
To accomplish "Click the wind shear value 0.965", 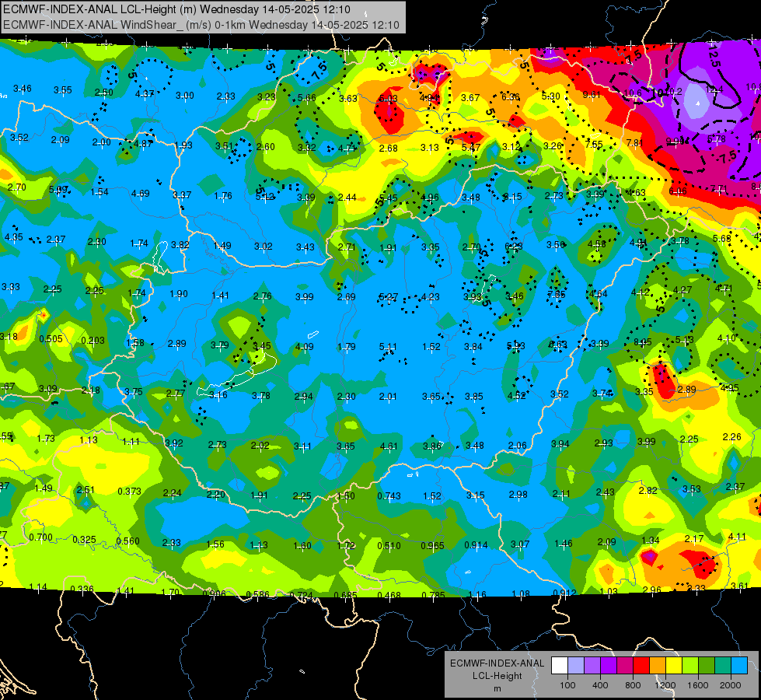I will pos(432,545).
